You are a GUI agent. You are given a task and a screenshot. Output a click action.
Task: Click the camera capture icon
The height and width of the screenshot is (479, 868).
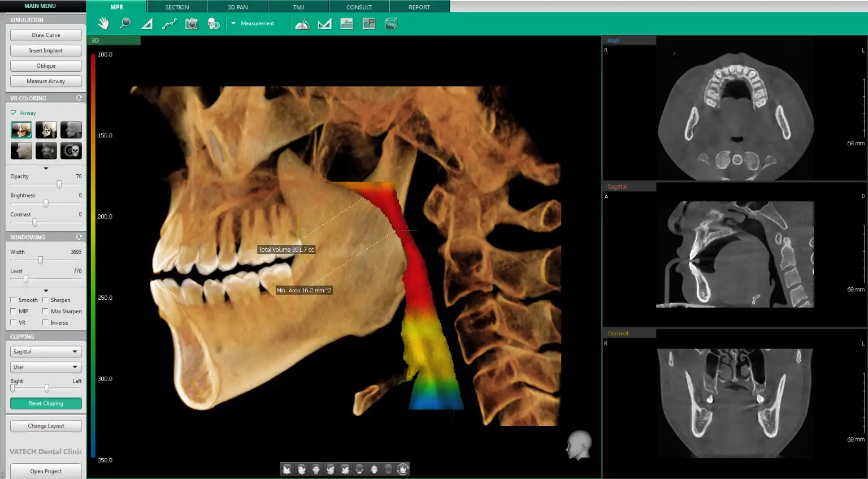[x=192, y=24]
